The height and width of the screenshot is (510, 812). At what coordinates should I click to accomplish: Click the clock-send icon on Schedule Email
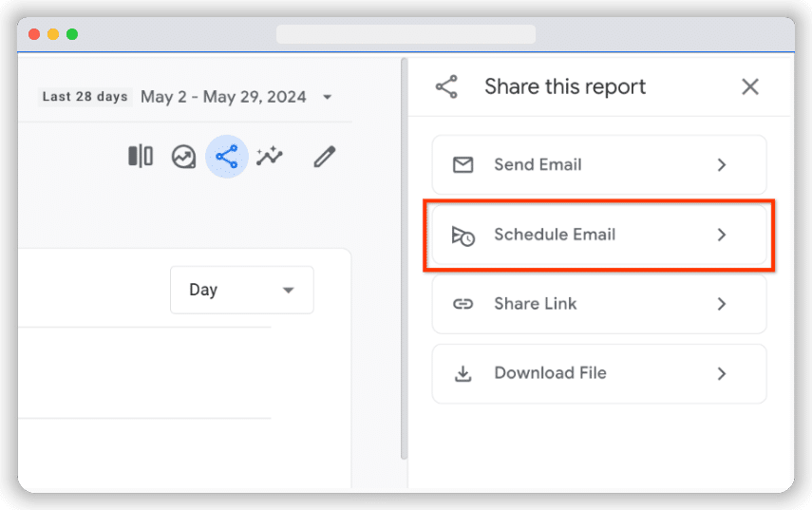pyautogui.click(x=463, y=236)
